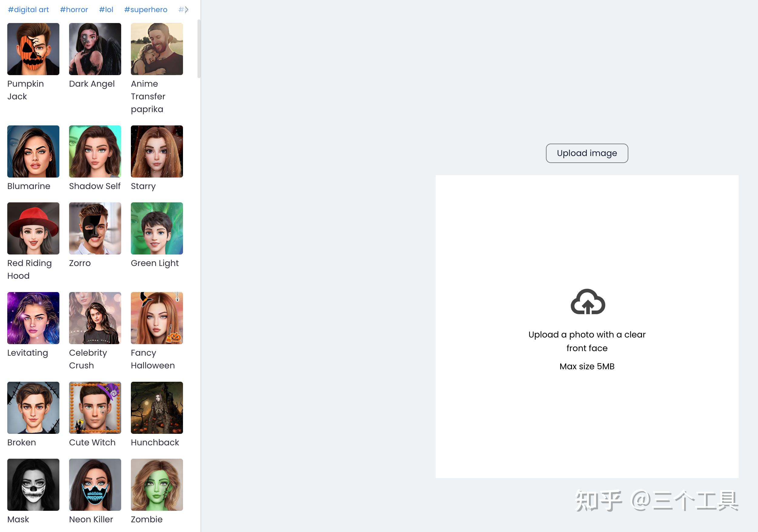Screen dimensions: 758x532
Task: Expand more hashtag filters with the chevron
Action: click(x=187, y=10)
